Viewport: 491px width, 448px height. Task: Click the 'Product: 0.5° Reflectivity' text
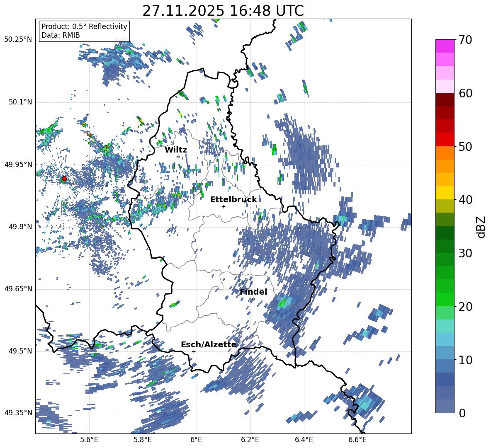pyautogui.click(x=84, y=26)
